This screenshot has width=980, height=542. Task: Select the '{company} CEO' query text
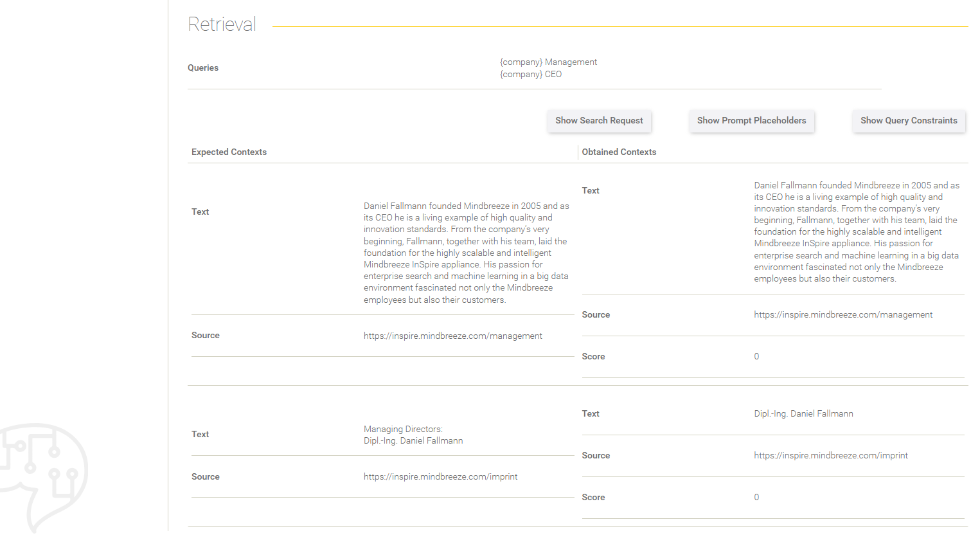(x=531, y=75)
